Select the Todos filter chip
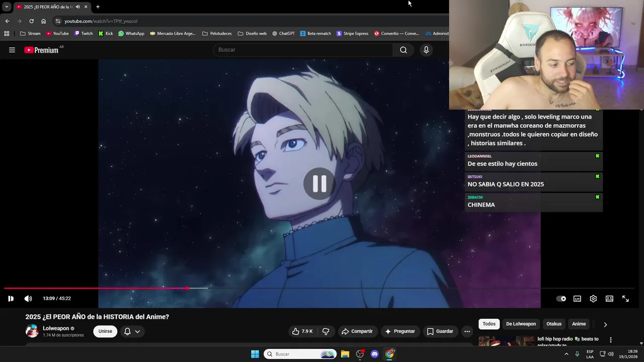 (x=489, y=324)
